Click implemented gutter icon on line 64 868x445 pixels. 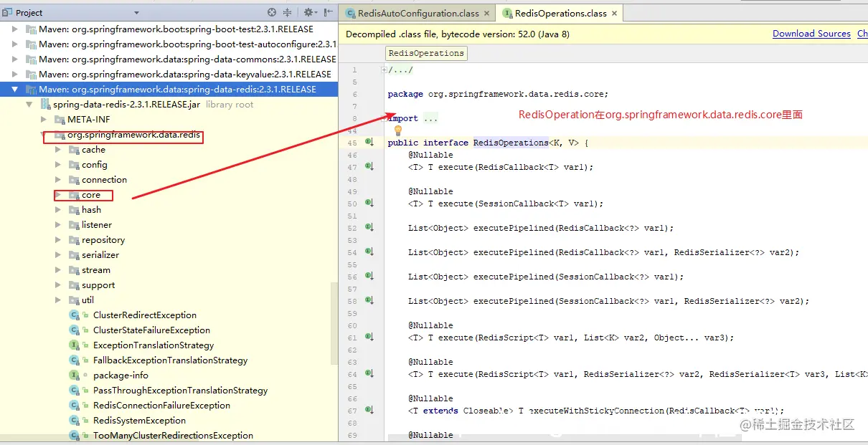coord(369,373)
